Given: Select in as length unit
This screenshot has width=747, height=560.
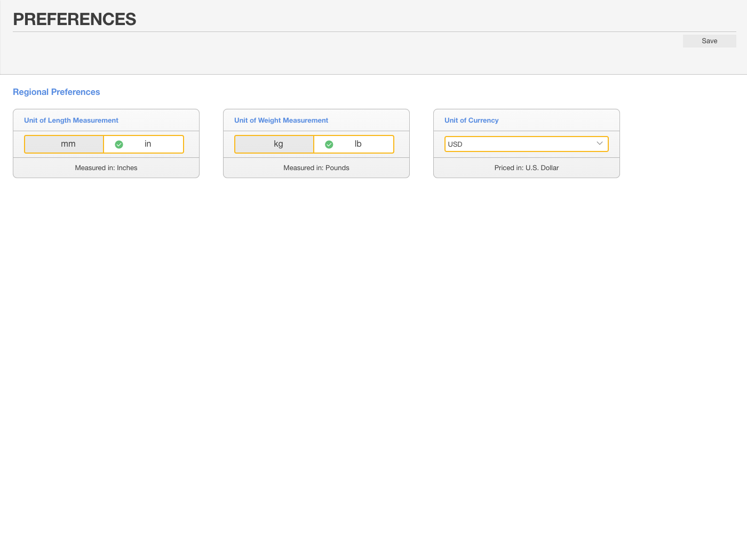Looking at the screenshot, I should click(x=144, y=144).
